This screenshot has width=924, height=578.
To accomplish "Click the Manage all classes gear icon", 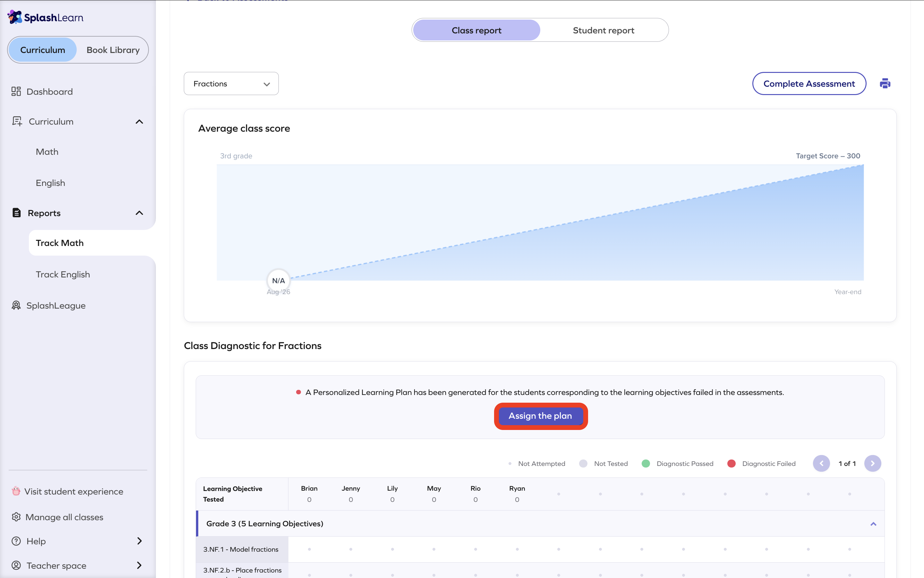I will [x=16, y=517].
